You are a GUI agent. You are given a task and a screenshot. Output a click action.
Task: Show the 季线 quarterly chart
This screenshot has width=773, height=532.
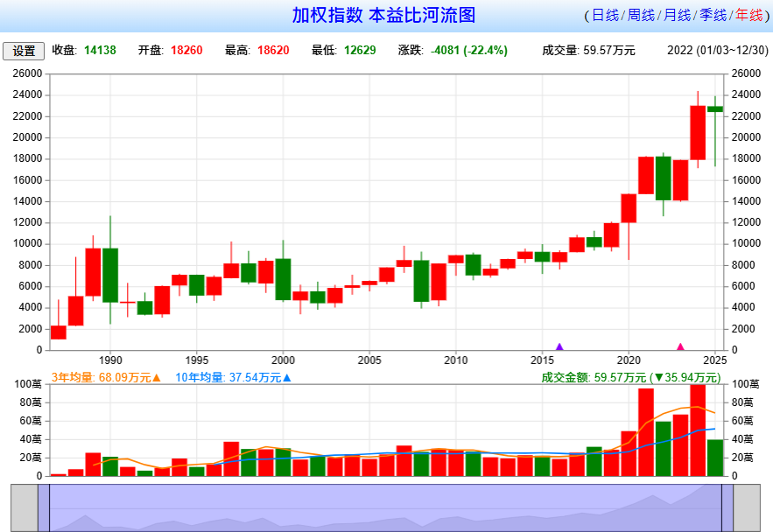[x=713, y=16]
